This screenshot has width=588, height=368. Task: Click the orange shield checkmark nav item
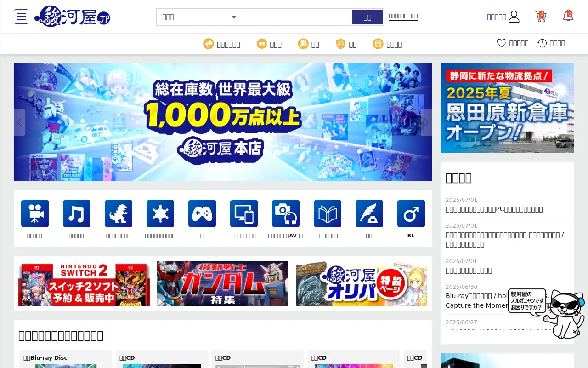coord(346,44)
